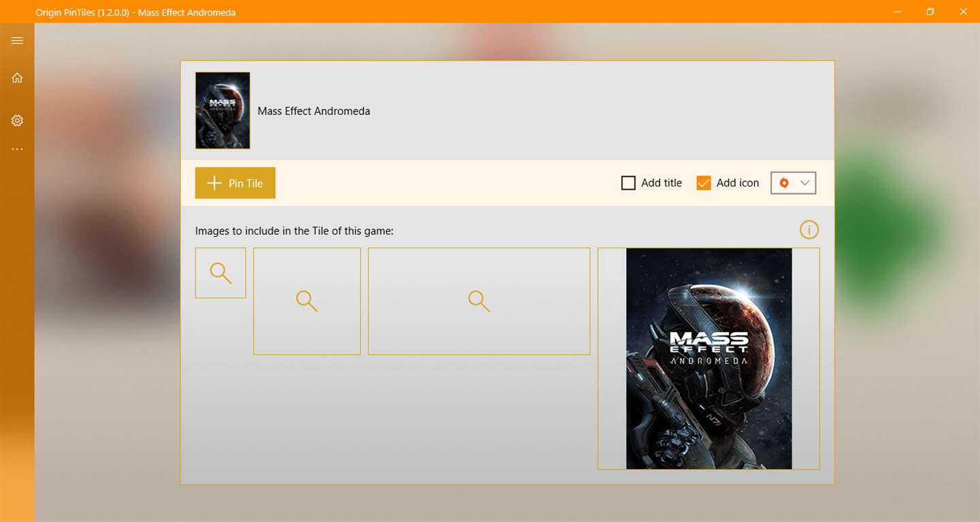Uncheck the Add icon checkbox
Image resolution: width=980 pixels, height=522 pixels.
[x=704, y=183]
